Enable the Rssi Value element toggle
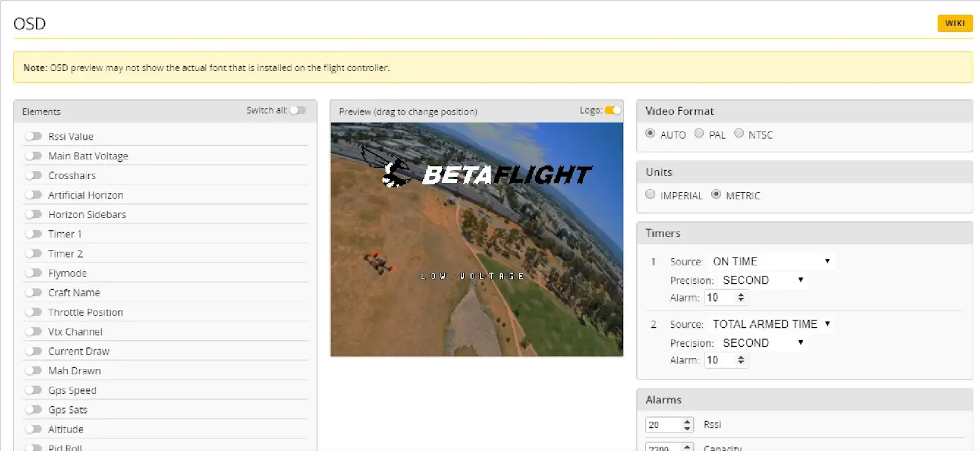Image resolution: width=980 pixels, height=451 pixels. [33, 136]
